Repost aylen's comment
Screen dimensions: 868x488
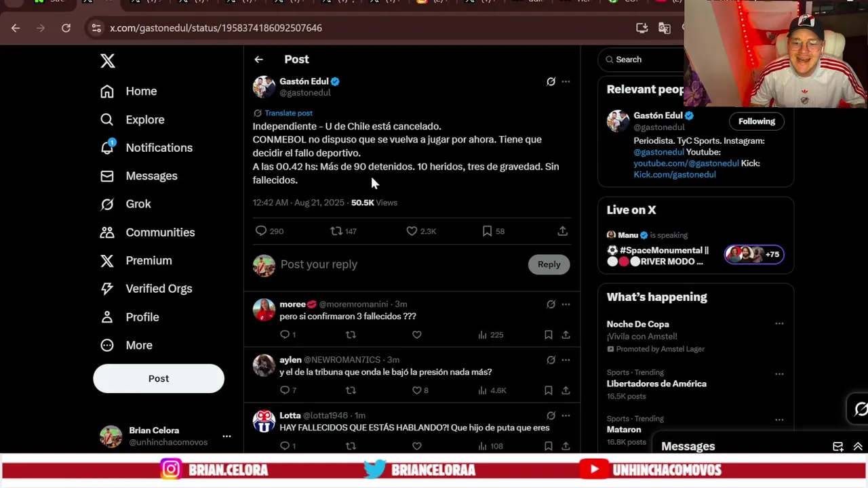(351, 390)
